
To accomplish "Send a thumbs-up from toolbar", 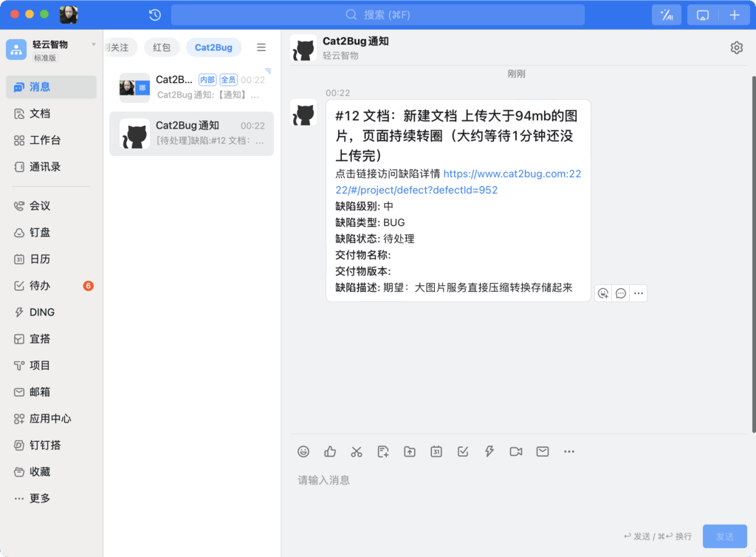I will tap(330, 451).
